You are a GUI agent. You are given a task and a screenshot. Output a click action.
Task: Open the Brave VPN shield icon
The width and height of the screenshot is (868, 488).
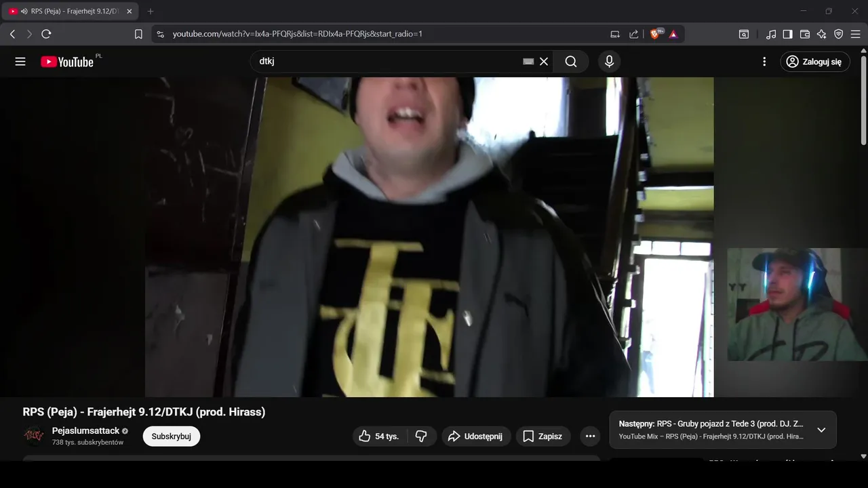[839, 34]
